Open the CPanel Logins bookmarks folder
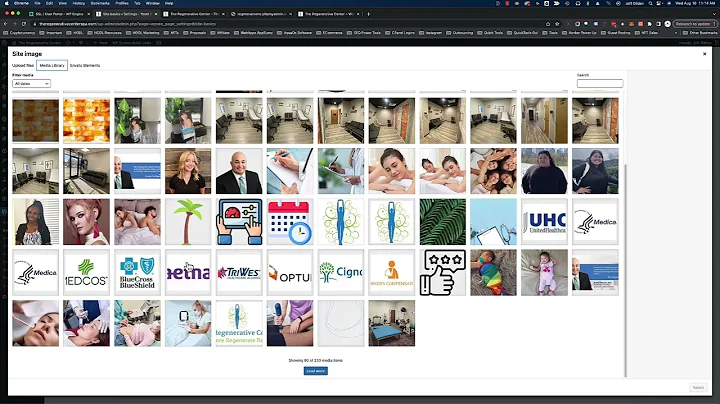 400,33
